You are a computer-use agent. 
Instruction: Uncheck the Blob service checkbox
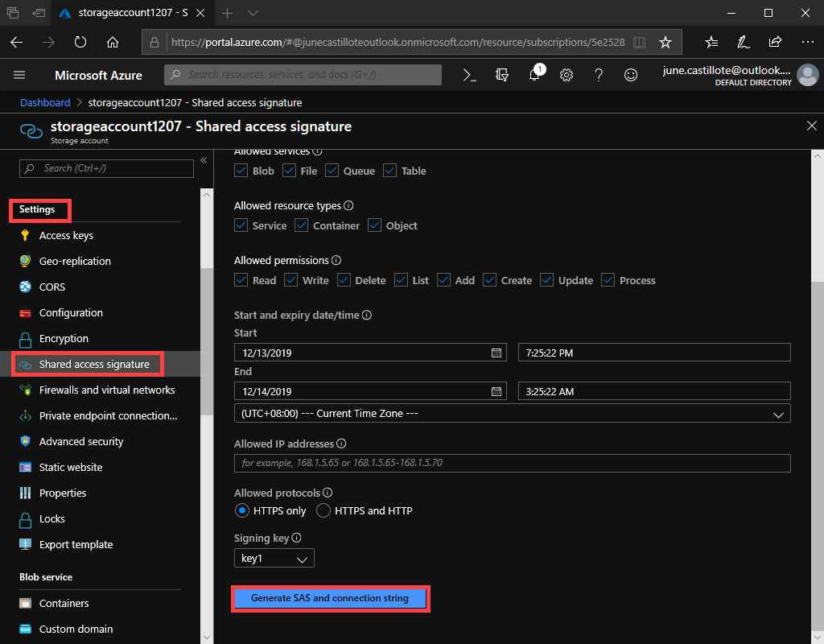[x=241, y=171]
